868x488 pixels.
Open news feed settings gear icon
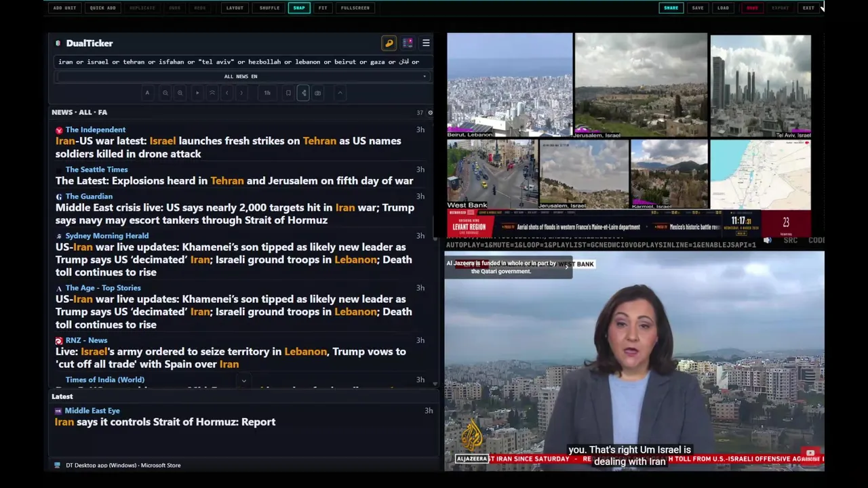pos(430,113)
